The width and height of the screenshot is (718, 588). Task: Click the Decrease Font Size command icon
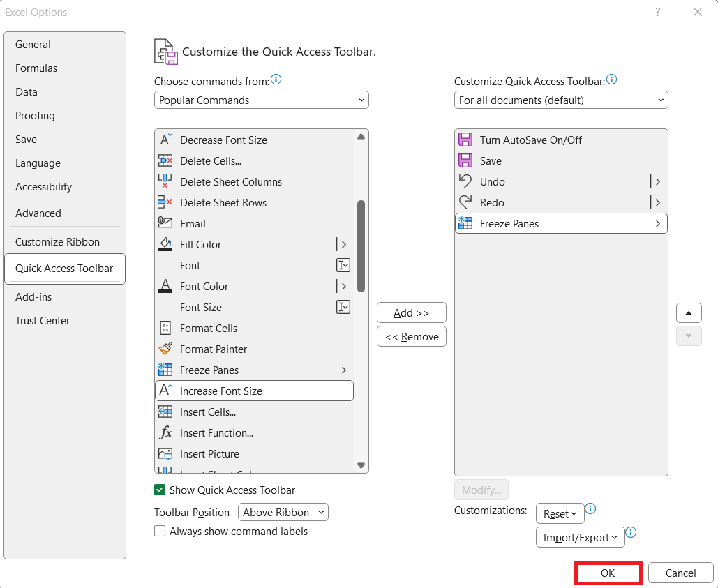pos(165,139)
